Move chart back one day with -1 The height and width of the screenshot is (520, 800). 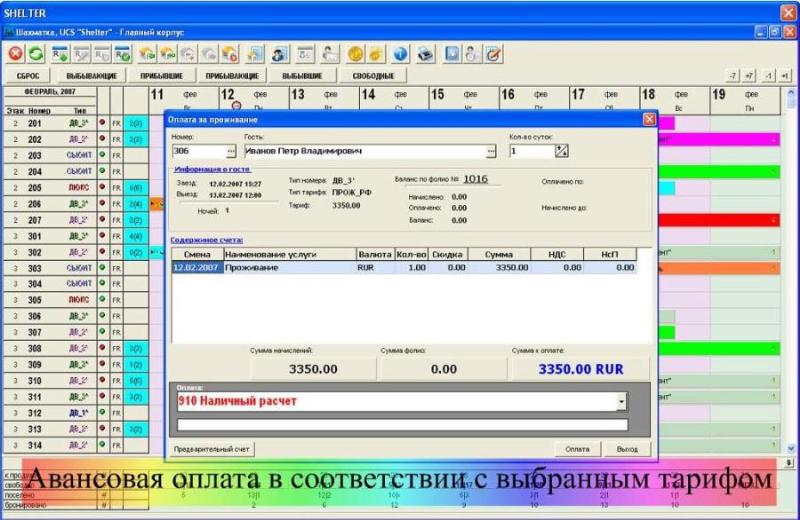click(768, 76)
